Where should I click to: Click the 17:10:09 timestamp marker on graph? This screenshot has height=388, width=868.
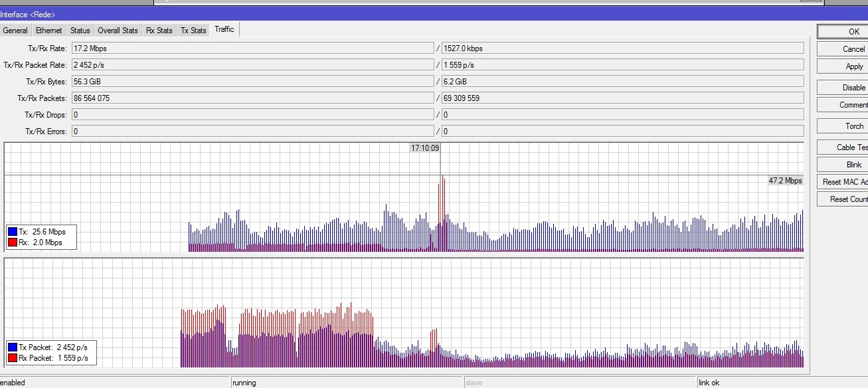pos(425,148)
